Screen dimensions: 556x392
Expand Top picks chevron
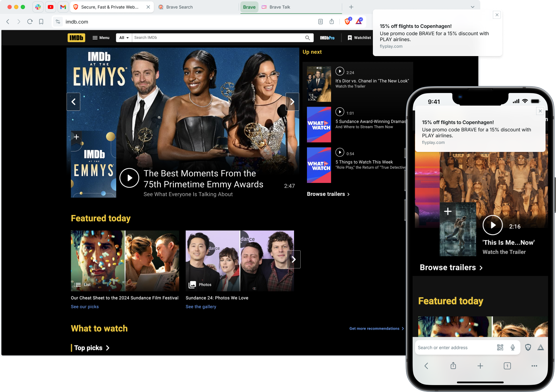point(107,348)
